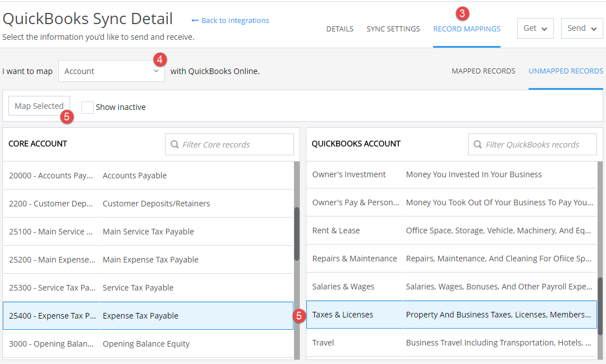Open the Send dropdown
This screenshot has width=606, height=364.
click(x=582, y=28)
